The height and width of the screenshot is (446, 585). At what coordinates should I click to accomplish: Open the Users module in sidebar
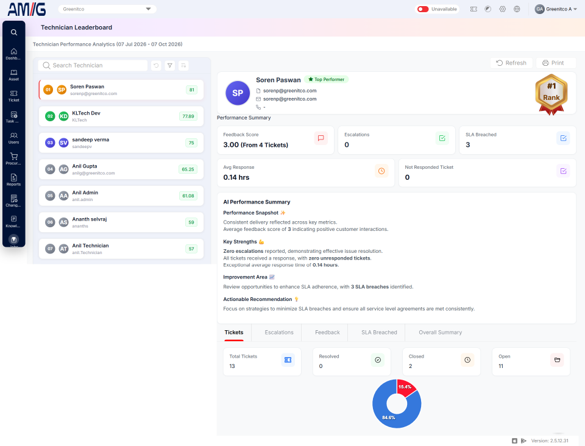14,138
